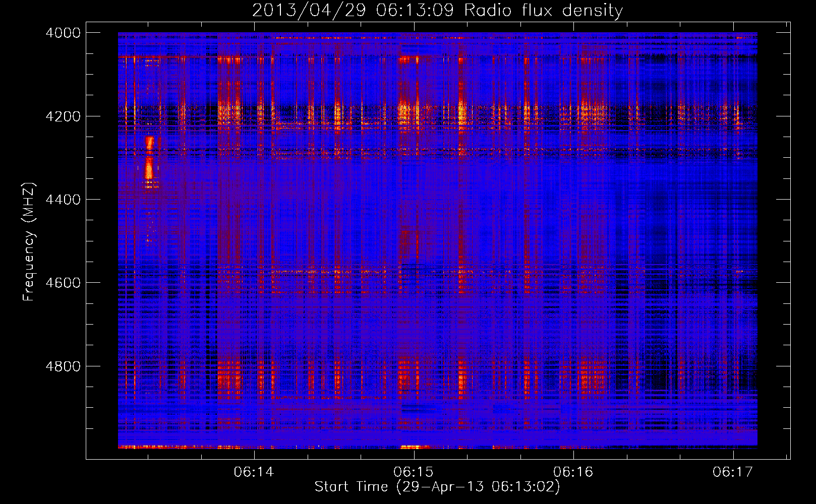
Task: Select the 4800 frequency axis label
Action: pos(63,366)
